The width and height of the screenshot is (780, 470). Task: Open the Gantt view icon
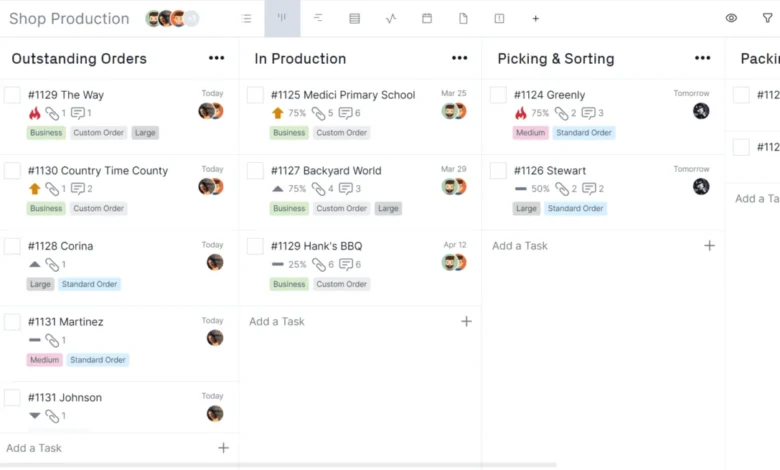(318, 18)
